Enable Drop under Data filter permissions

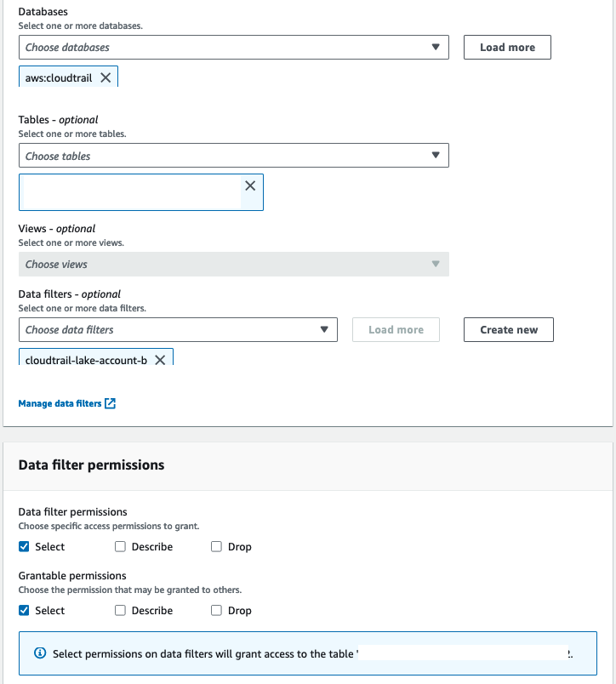pos(216,546)
